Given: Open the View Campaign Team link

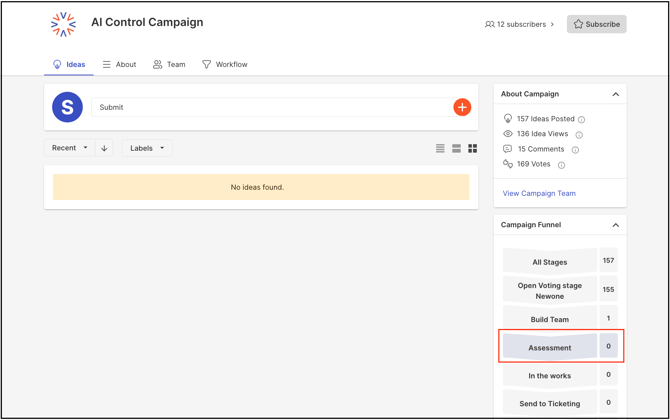Looking at the screenshot, I should [539, 193].
